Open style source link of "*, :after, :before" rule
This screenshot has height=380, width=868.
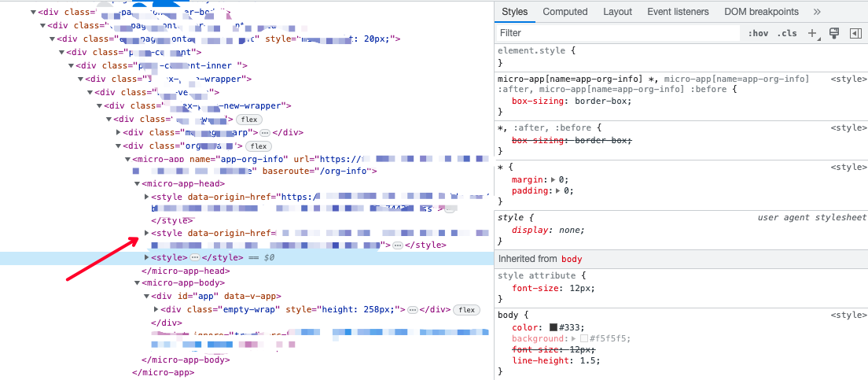click(848, 128)
